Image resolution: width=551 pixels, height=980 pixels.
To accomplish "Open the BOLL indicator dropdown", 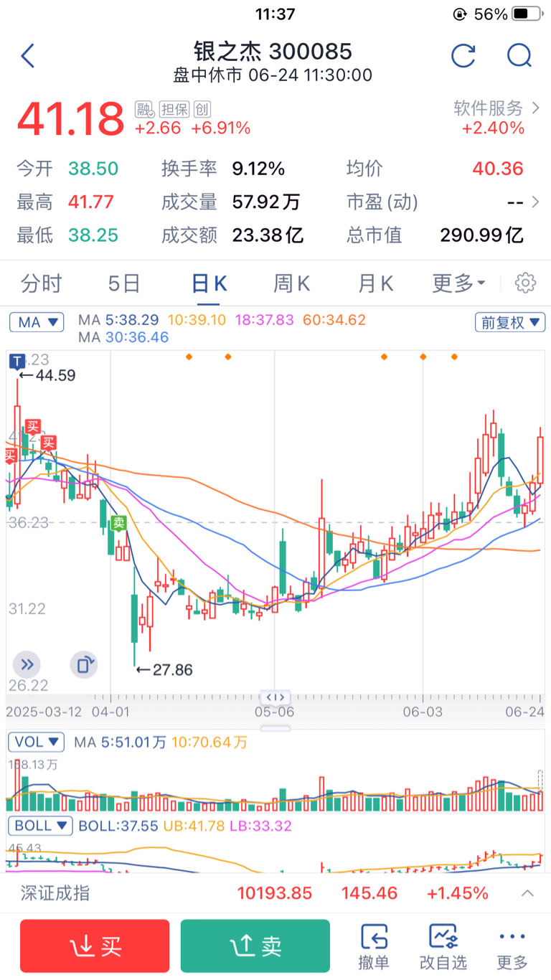I will (40, 826).
